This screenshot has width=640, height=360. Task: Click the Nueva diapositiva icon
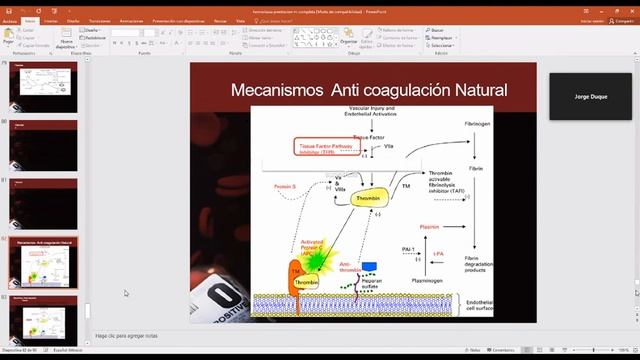click(x=66, y=33)
